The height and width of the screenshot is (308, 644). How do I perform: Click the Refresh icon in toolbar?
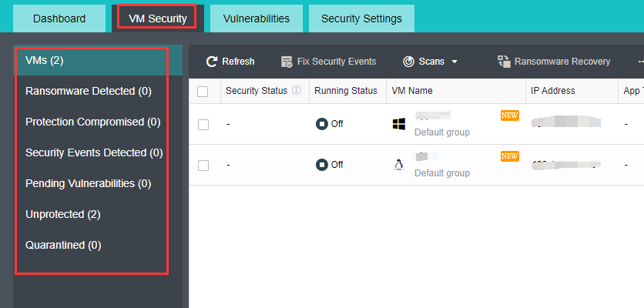[x=212, y=62]
